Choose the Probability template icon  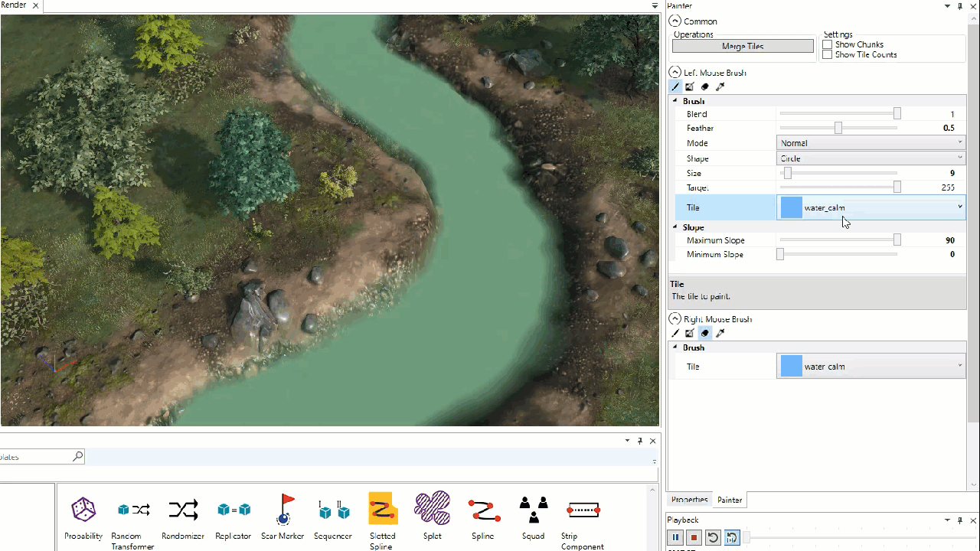click(x=83, y=510)
